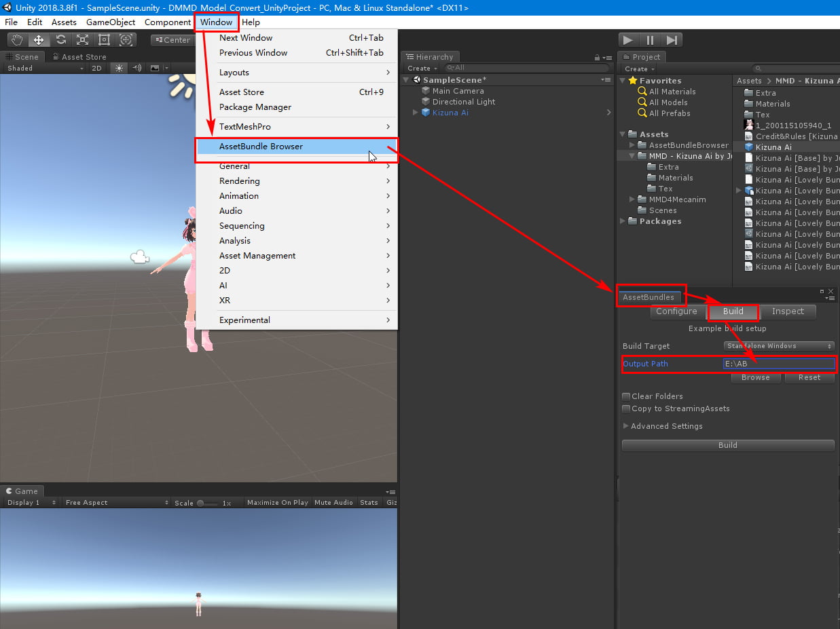Click the Build button at bottom
840x629 pixels.
tap(727, 444)
